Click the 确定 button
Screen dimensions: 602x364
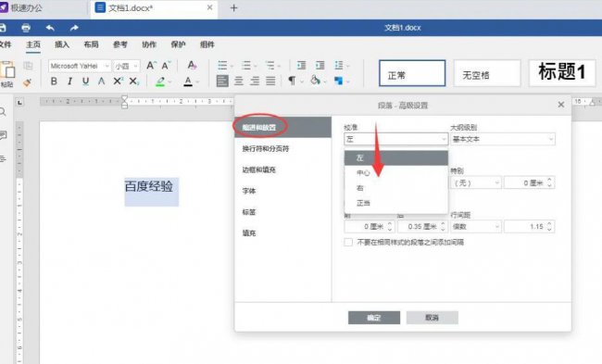point(374,318)
